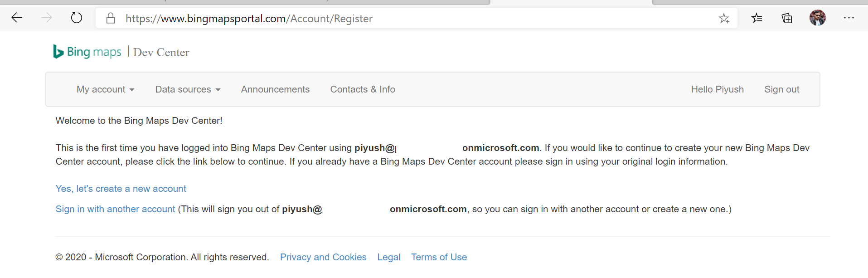Screen dimensions: 868x278
Task: Select 'Sign in with another account'
Action: pyautogui.click(x=115, y=209)
